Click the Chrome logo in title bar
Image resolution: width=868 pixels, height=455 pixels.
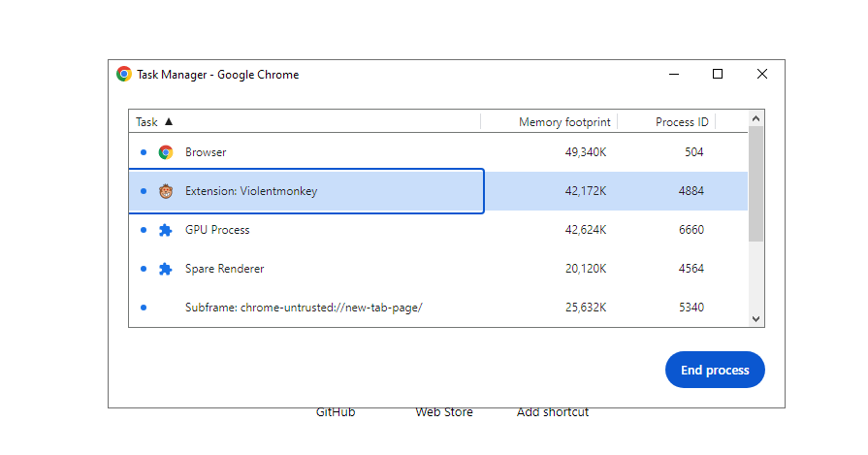124,74
